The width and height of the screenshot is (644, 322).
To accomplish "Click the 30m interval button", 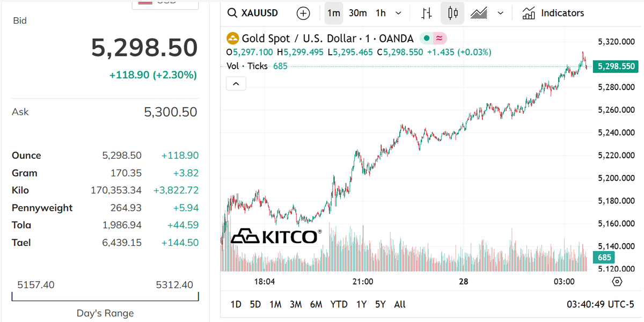I will (358, 13).
